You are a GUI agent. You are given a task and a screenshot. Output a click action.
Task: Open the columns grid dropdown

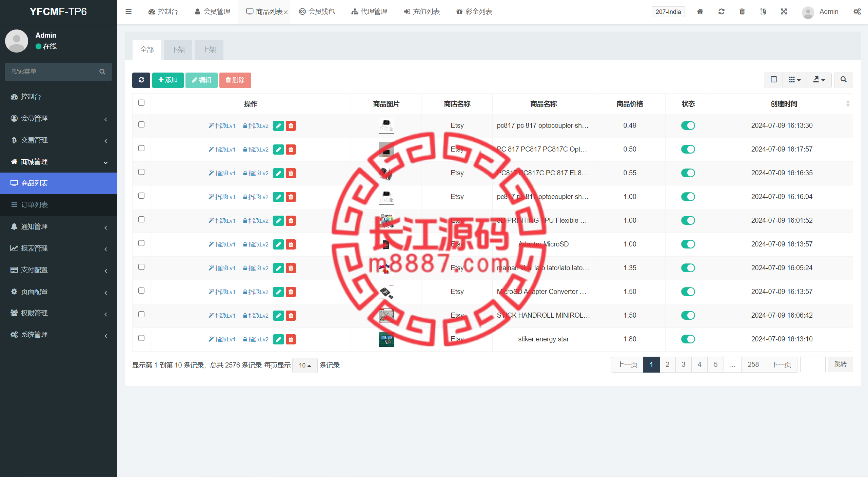794,80
